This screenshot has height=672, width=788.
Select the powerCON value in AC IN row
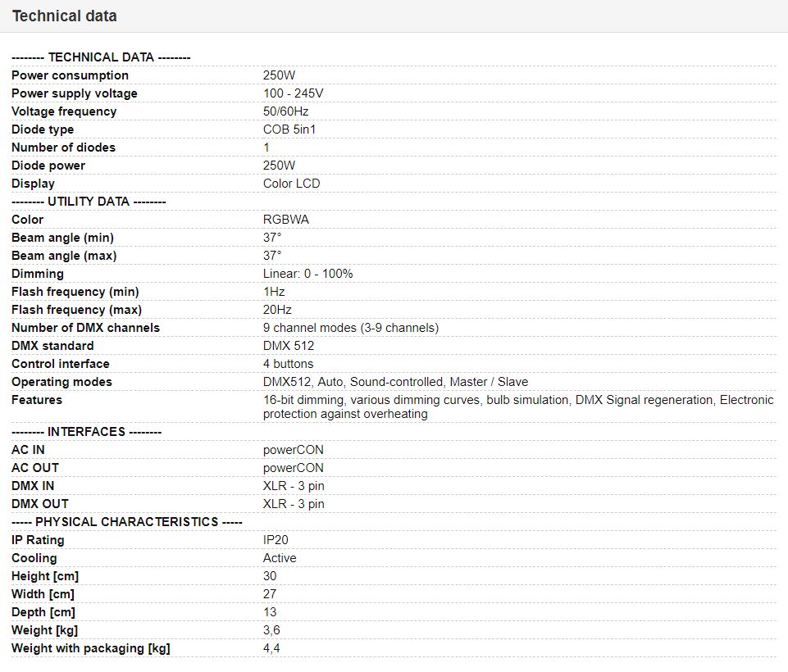click(293, 450)
